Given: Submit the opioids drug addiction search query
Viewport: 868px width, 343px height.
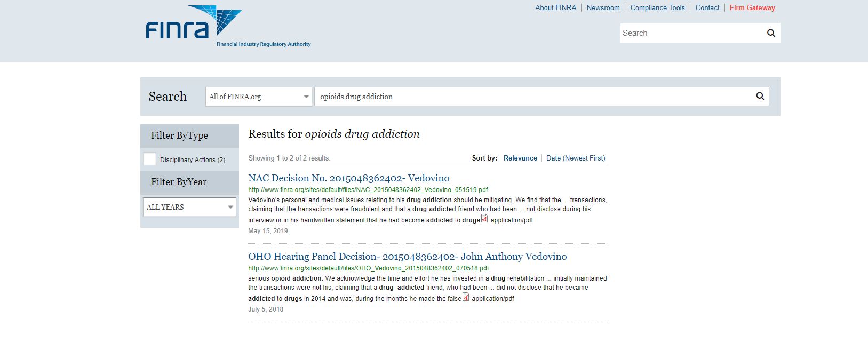Looking at the screenshot, I should [760, 96].
